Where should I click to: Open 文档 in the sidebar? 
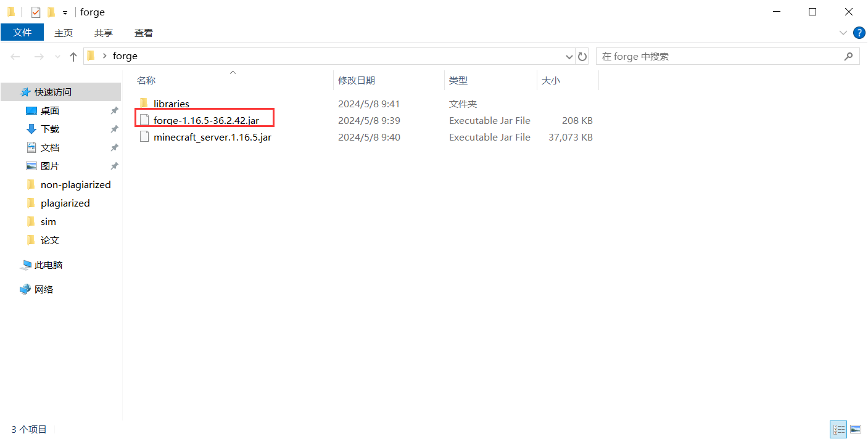[50, 147]
